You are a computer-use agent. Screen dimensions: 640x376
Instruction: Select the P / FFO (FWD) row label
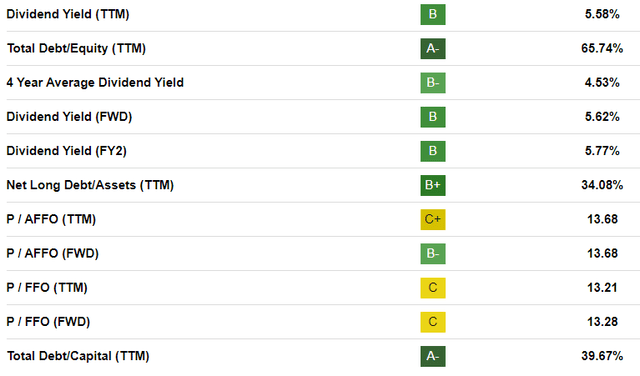pyautogui.click(x=48, y=322)
